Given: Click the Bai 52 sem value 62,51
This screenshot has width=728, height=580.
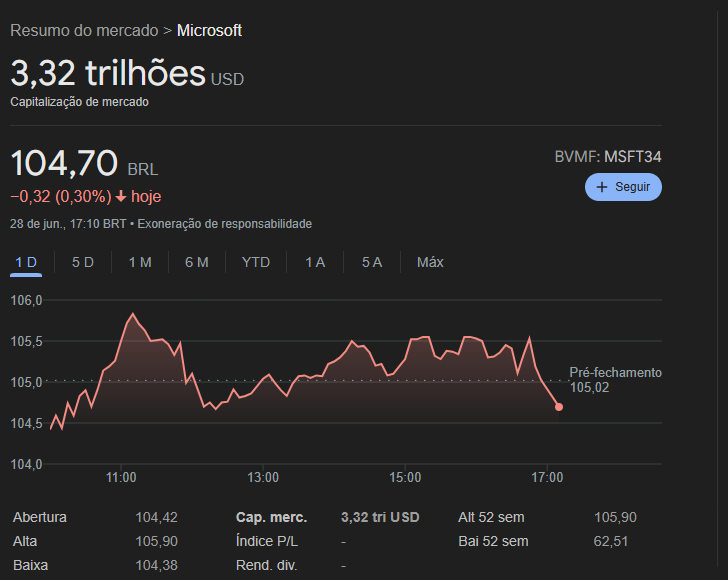Looking at the screenshot, I should 611,541.
